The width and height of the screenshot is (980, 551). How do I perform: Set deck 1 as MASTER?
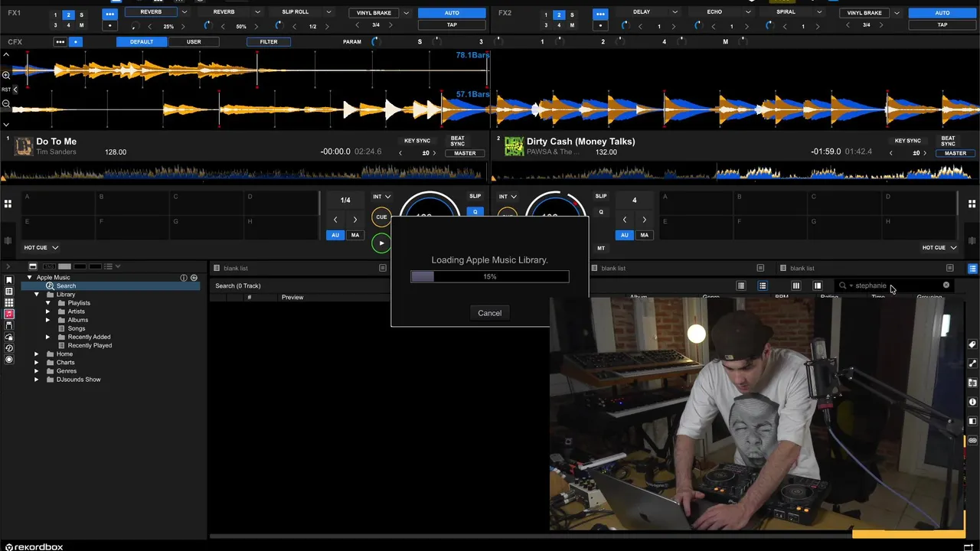(x=465, y=153)
